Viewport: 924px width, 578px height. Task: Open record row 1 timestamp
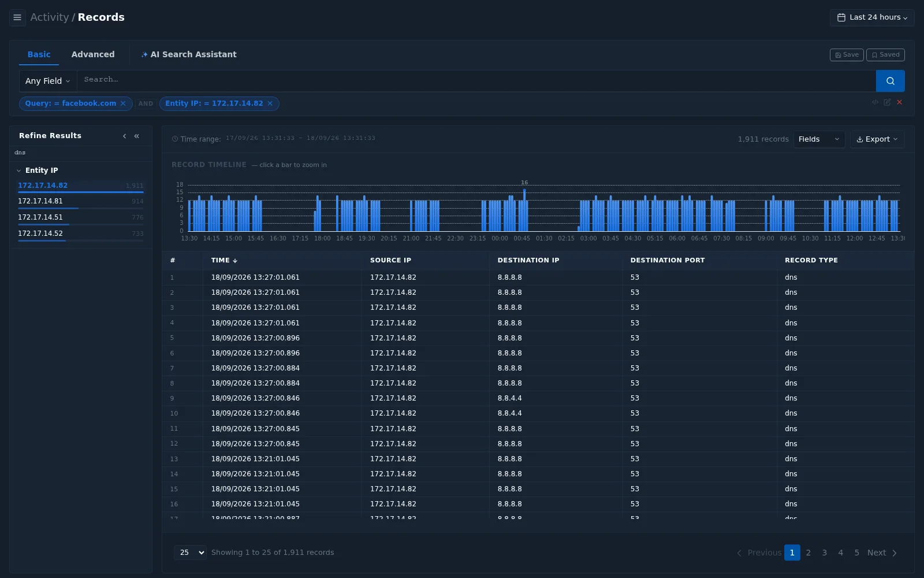click(255, 277)
